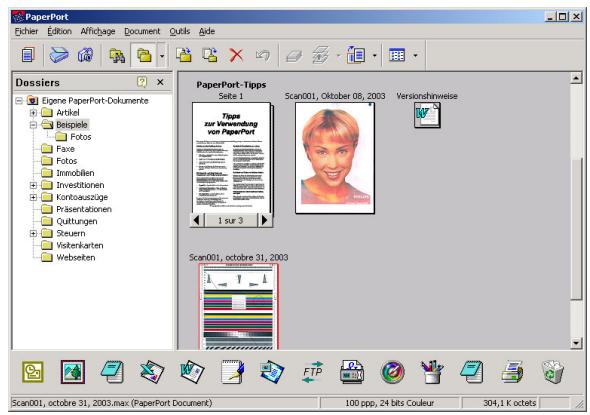
Task: Click the vertical scrollbar thumb
Action: pos(576,229)
